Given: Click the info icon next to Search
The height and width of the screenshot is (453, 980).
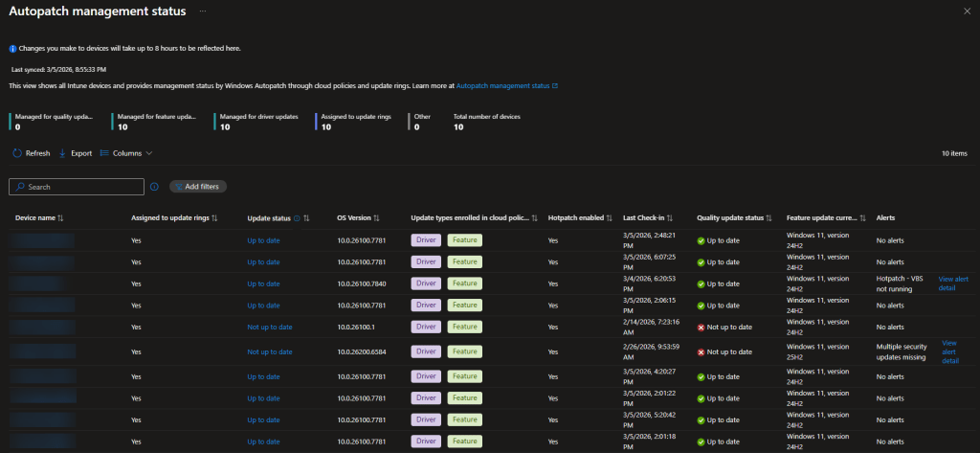Looking at the screenshot, I should 154,187.
